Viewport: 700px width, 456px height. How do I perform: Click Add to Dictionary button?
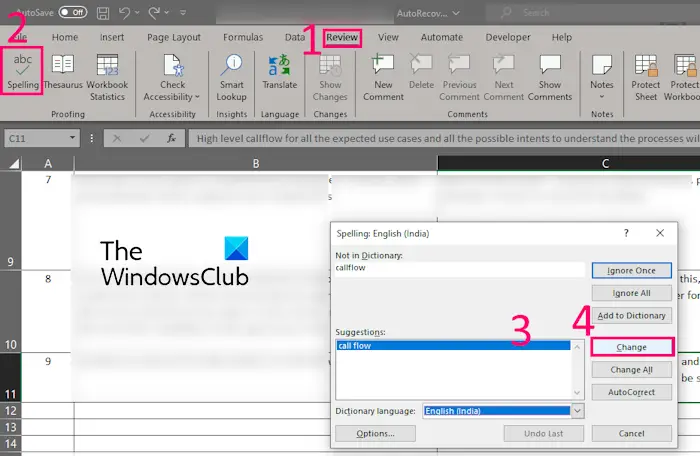(x=631, y=316)
